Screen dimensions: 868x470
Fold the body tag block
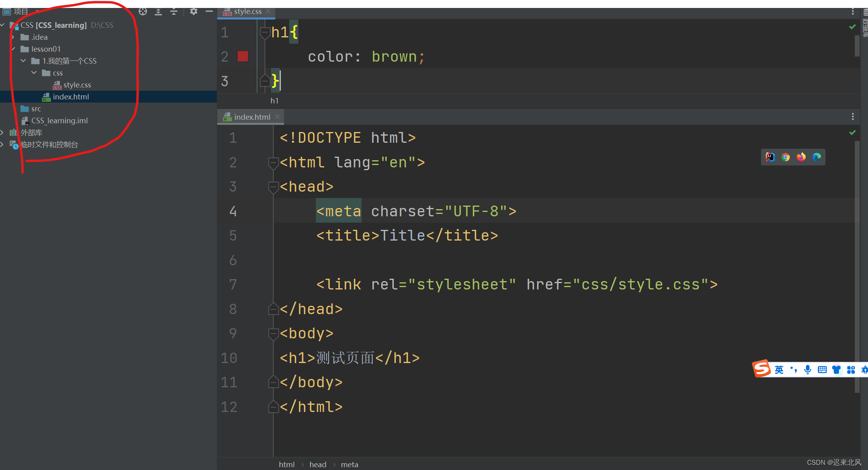tap(273, 334)
